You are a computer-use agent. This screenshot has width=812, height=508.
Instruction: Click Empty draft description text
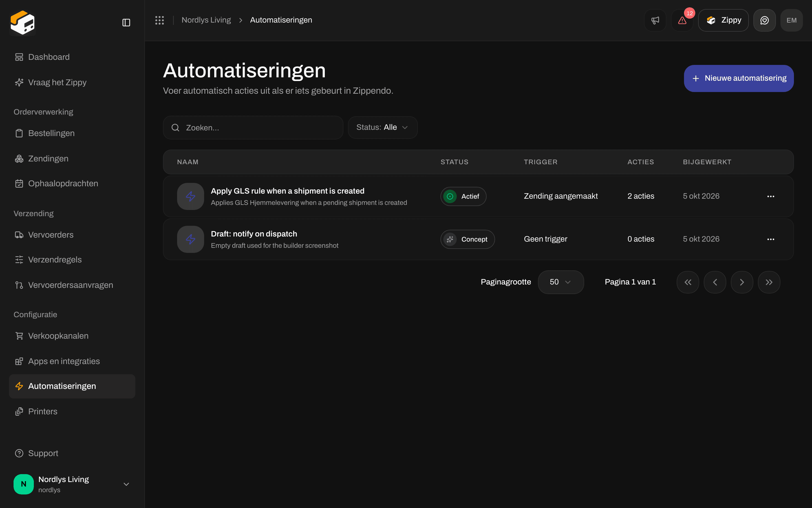(274, 246)
